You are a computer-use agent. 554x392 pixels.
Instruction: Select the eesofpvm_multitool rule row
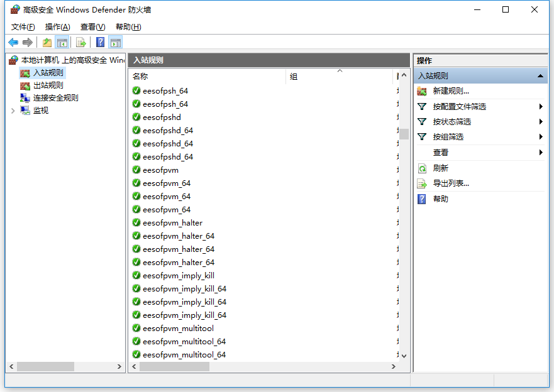(x=265, y=328)
